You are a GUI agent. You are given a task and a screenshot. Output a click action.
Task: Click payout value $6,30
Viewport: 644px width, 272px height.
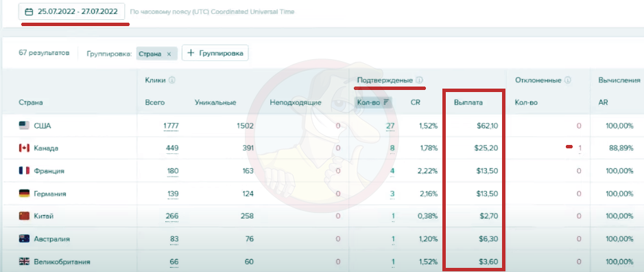click(x=488, y=238)
